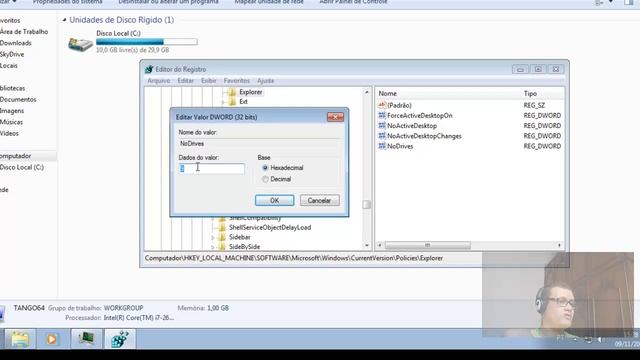Select the ForceActiveDesktopOn value name
Screen dimensions: 640x360
click(420, 116)
